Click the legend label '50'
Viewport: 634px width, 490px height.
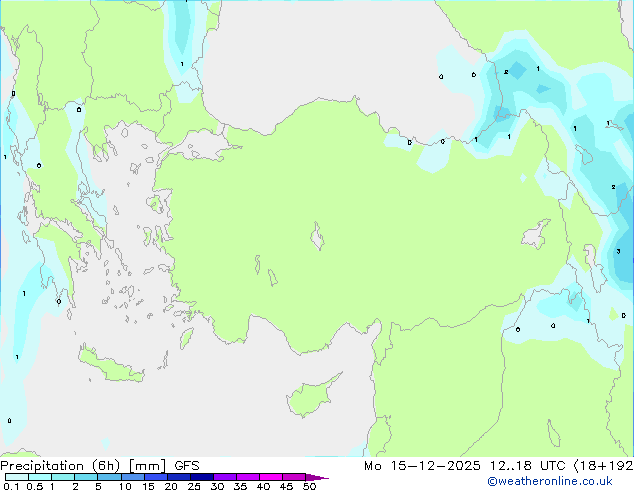tap(309, 486)
